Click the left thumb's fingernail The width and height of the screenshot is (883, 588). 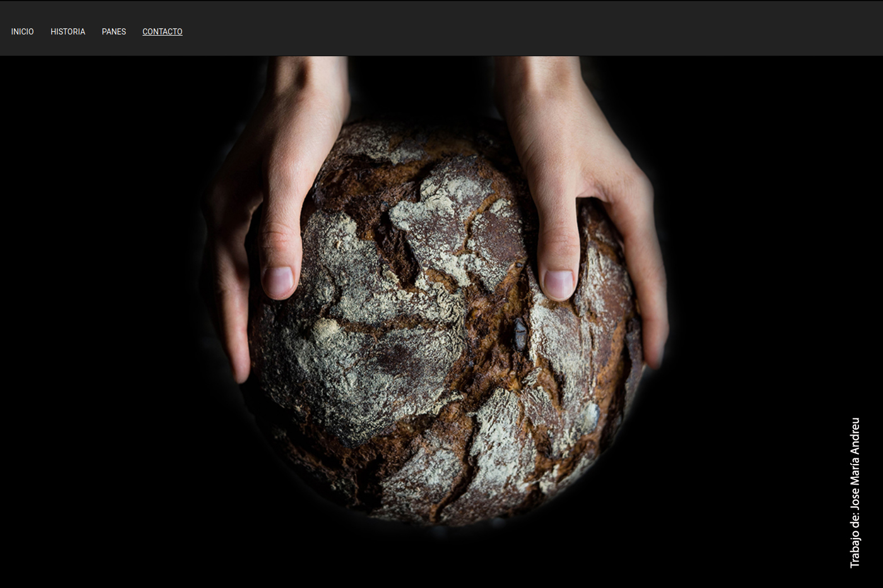tap(279, 280)
